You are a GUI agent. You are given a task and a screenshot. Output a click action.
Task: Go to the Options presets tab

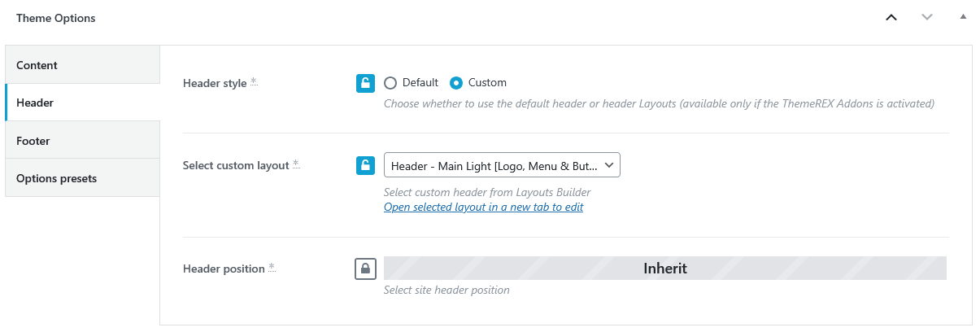click(82, 178)
